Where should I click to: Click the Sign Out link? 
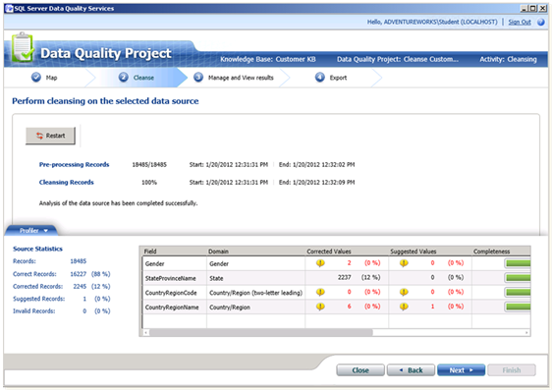click(x=520, y=23)
